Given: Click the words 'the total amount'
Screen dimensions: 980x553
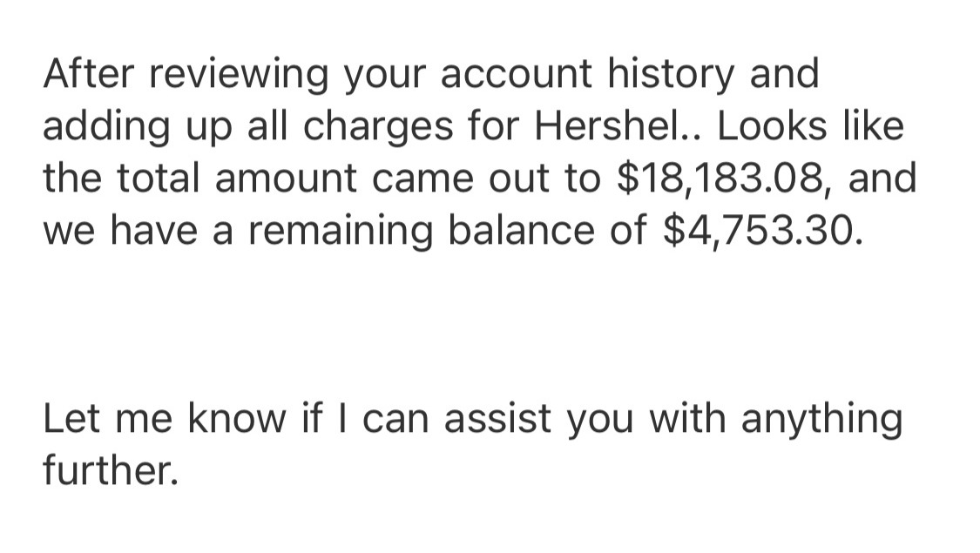Looking at the screenshot, I should (199, 178).
